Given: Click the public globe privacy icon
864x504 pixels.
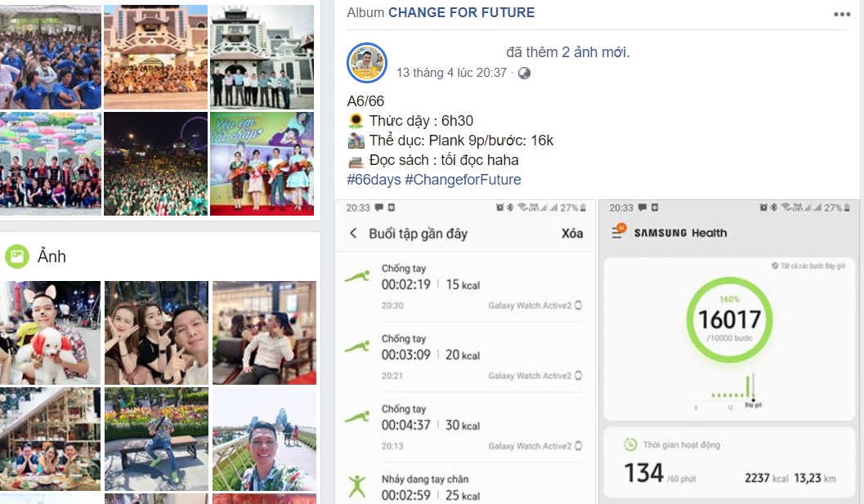Looking at the screenshot, I should tap(524, 74).
